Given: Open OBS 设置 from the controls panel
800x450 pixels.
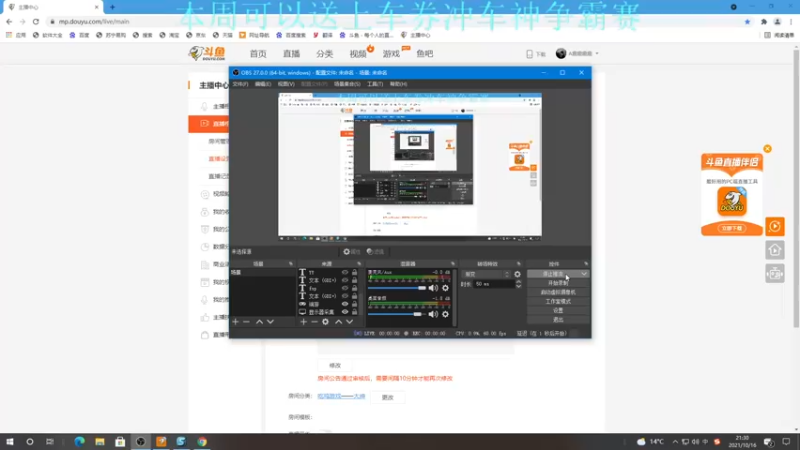Looking at the screenshot, I should click(558, 311).
